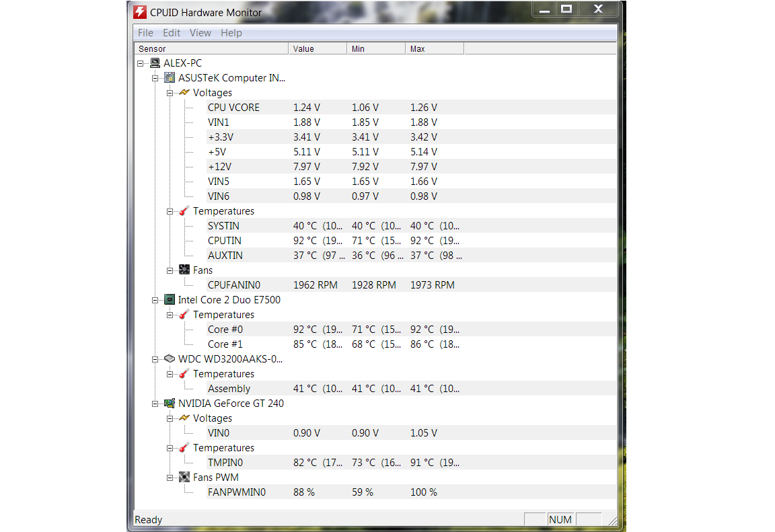Click the Intel Core 2 Duo chip icon

click(170, 300)
